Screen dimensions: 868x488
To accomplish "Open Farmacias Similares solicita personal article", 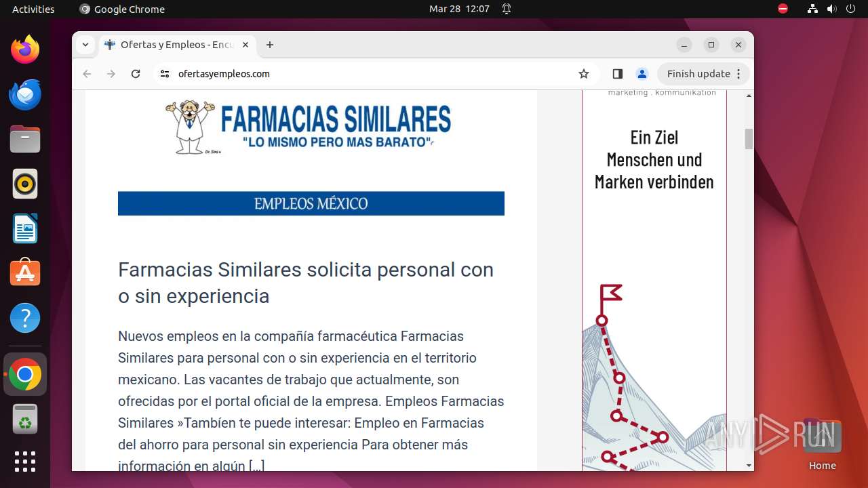I will pyautogui.click(x=306, y=283).
